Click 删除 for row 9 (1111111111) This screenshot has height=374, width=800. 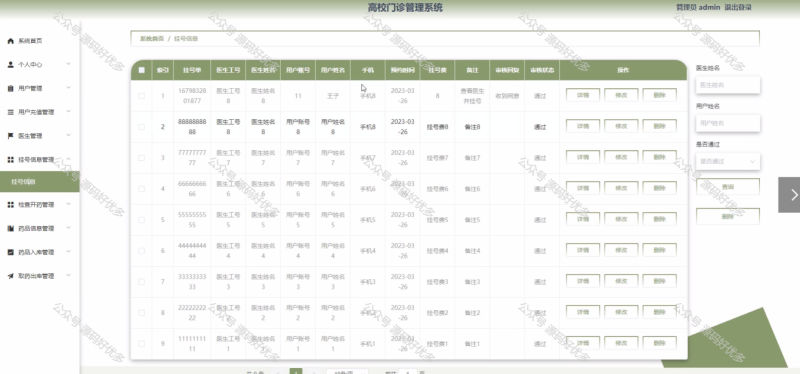659,343
